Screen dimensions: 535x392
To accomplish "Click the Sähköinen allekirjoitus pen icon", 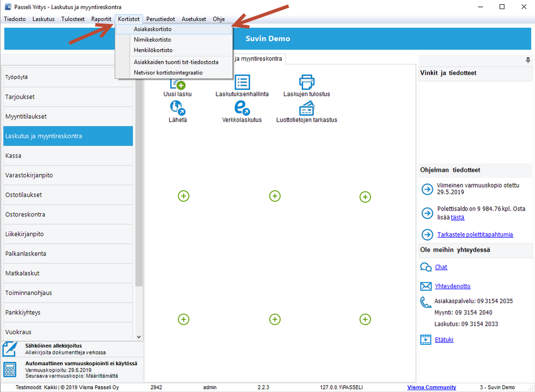I will click(10, 349).
